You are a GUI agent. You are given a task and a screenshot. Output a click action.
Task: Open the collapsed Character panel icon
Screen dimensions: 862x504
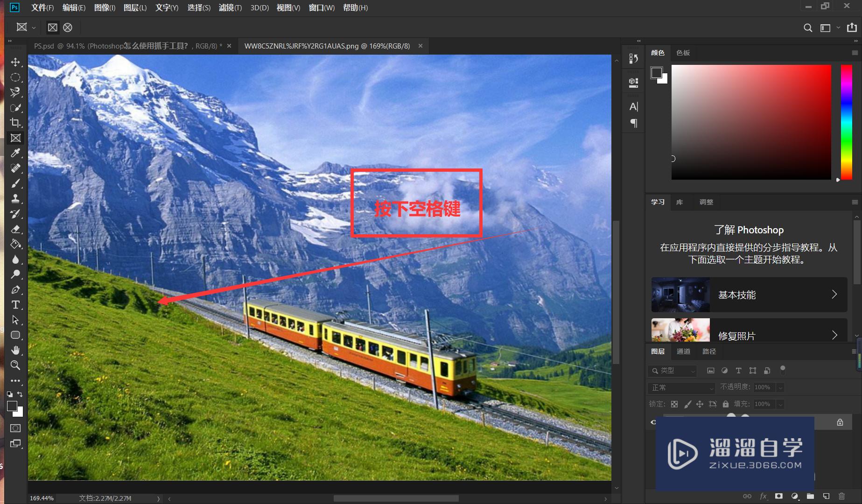[x=633, y=106]
